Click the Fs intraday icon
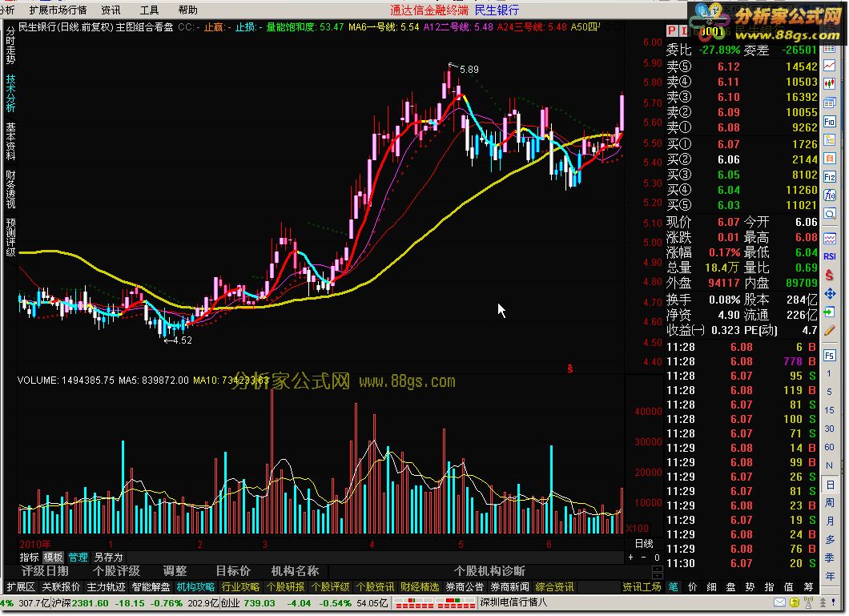The image size is (849, 616). (830, 355)
